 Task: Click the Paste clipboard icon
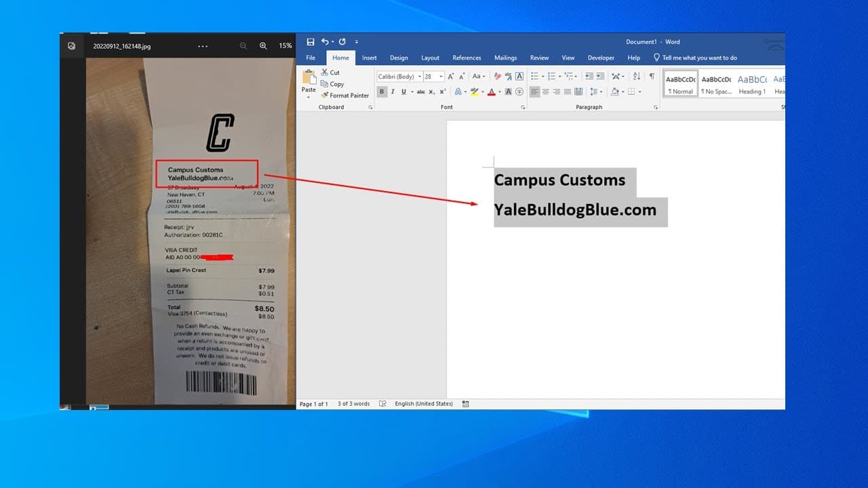point(309,77)
